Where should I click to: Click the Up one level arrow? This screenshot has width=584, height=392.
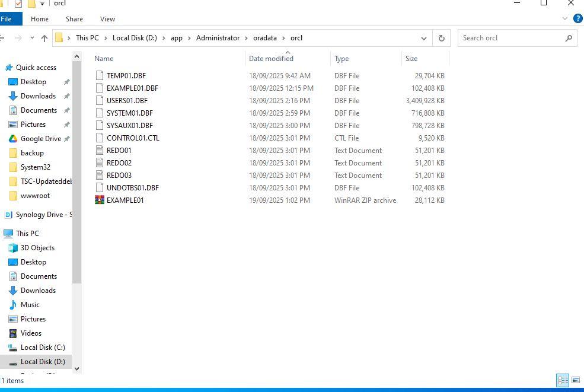[44, 38]
